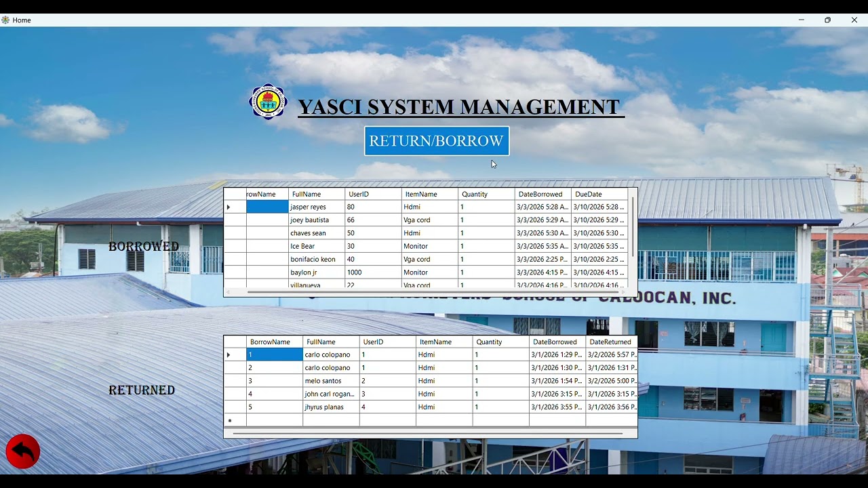The height and width of the screenshot is (488, 868).
Task: Click FullName header in returned table
Action: pyautogui.click(x=331, y=342)
